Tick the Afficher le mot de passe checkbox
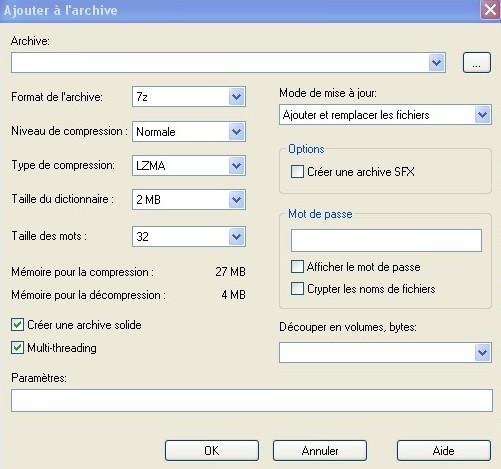Screen dimensions: 501x469 click(x=297, y=267)
